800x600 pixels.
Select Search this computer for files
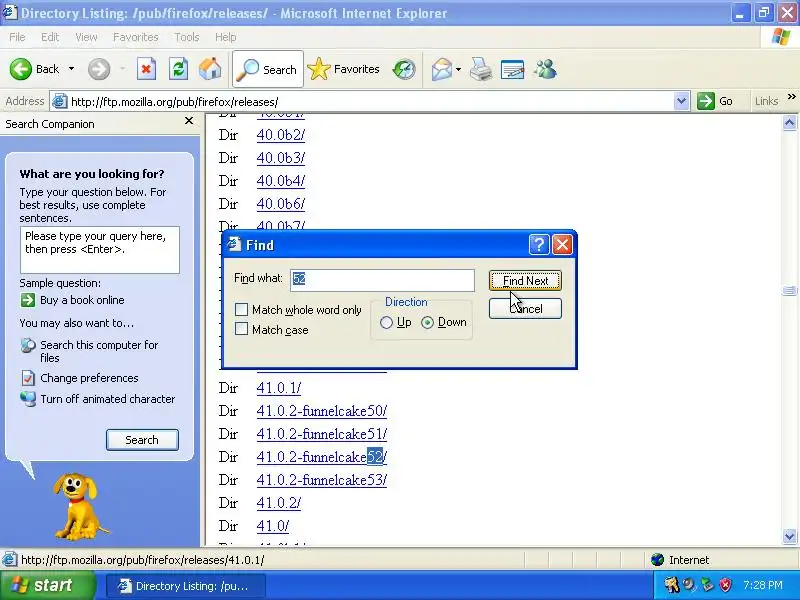tap(99, 351)
